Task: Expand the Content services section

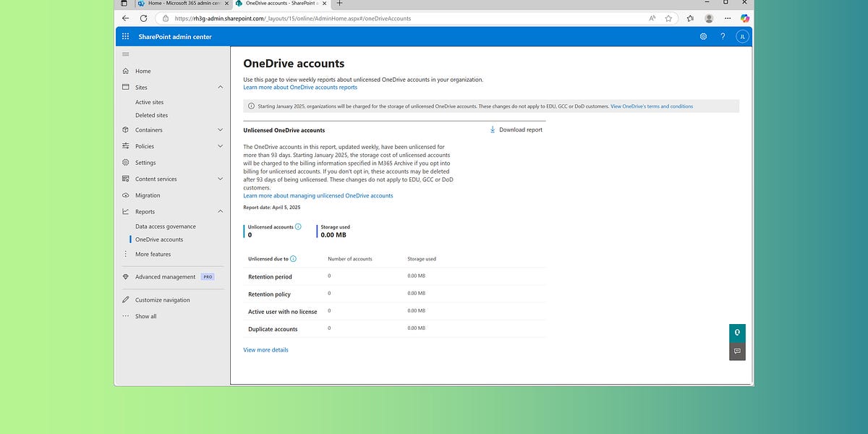Action: (x=221, y=179)
